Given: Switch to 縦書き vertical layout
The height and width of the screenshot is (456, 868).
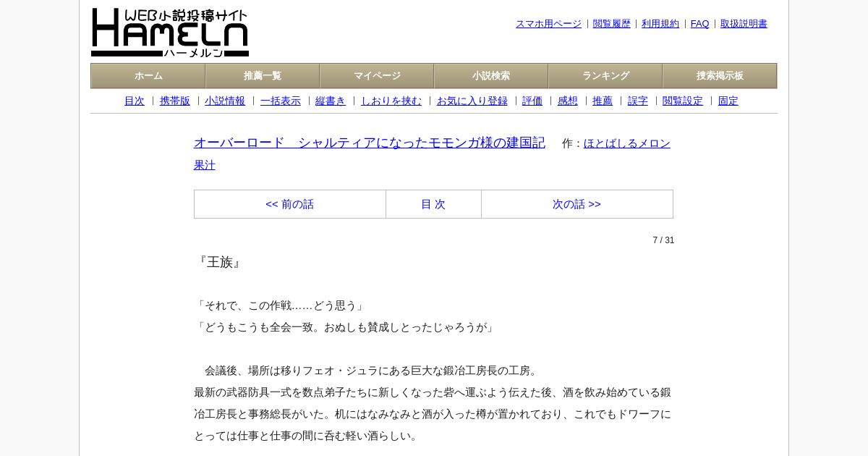Looking at the screenshot, I should tap(331, 101).
